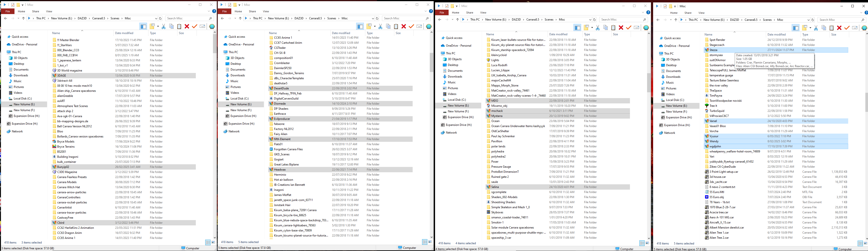
Task: Click the Copy icon in the third window
Action: point(606,28)
